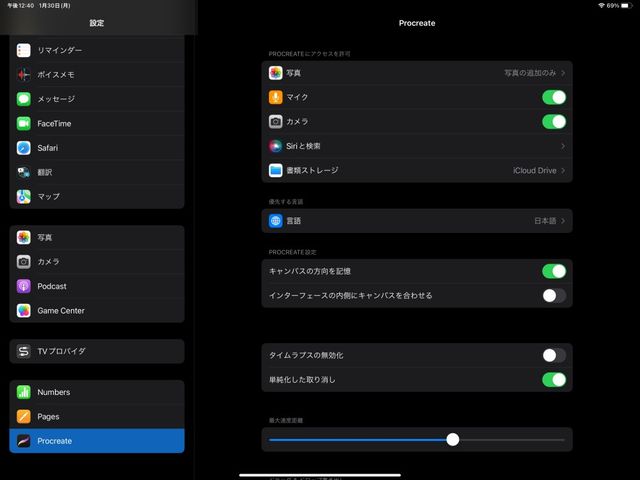Open iCloud Drive storage location chevron
Image resolution: width=640 pixels, height=480 pixels.
[x=563, y=170]
